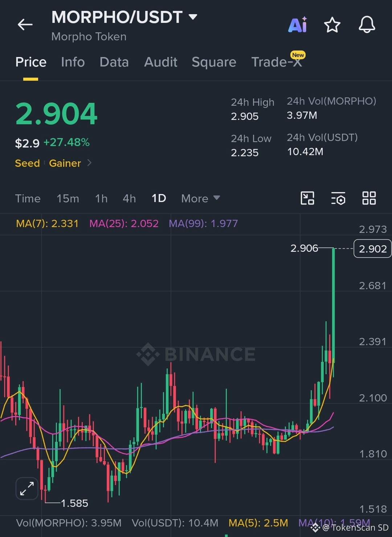Switch to the Price tab
This screenshot has height=537, width=392.
click(x=31, y=62)
